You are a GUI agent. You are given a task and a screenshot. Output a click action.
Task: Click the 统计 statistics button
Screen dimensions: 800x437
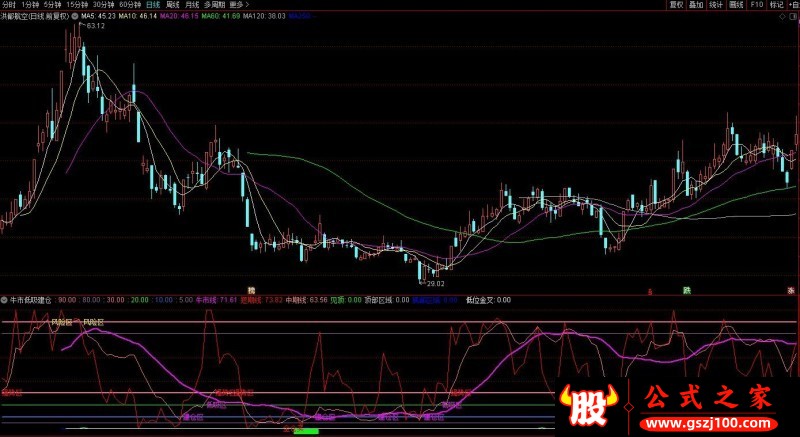[717, 5]
